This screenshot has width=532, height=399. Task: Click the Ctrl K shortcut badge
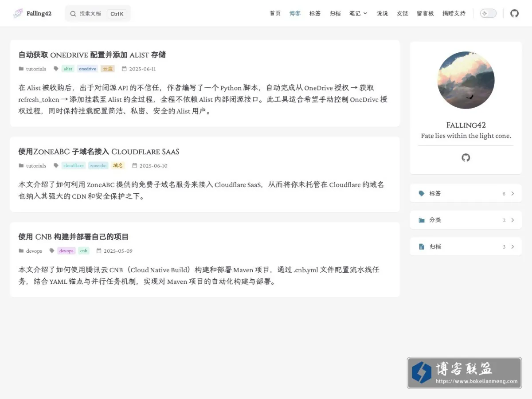(117, 14)
